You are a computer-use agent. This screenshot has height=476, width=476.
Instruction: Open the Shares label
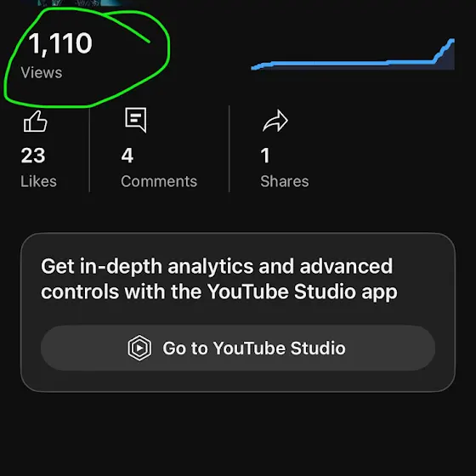[x=285, y=182]
